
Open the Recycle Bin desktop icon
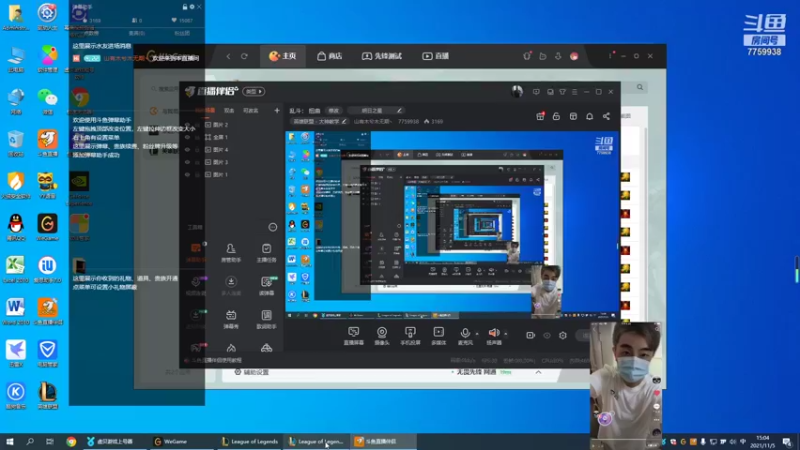[x=16, y=142]
